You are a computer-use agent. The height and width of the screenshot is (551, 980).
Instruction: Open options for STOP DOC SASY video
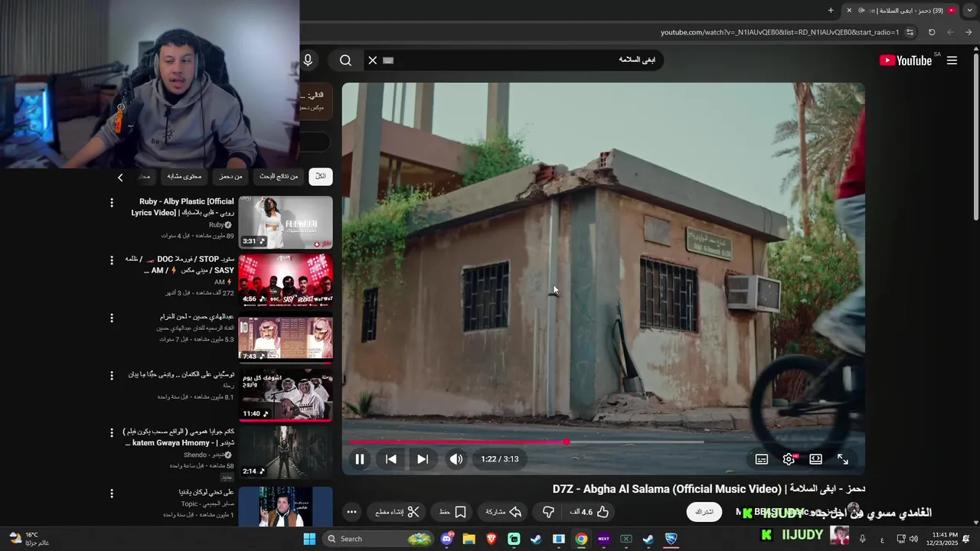click(x=112, y=260)
